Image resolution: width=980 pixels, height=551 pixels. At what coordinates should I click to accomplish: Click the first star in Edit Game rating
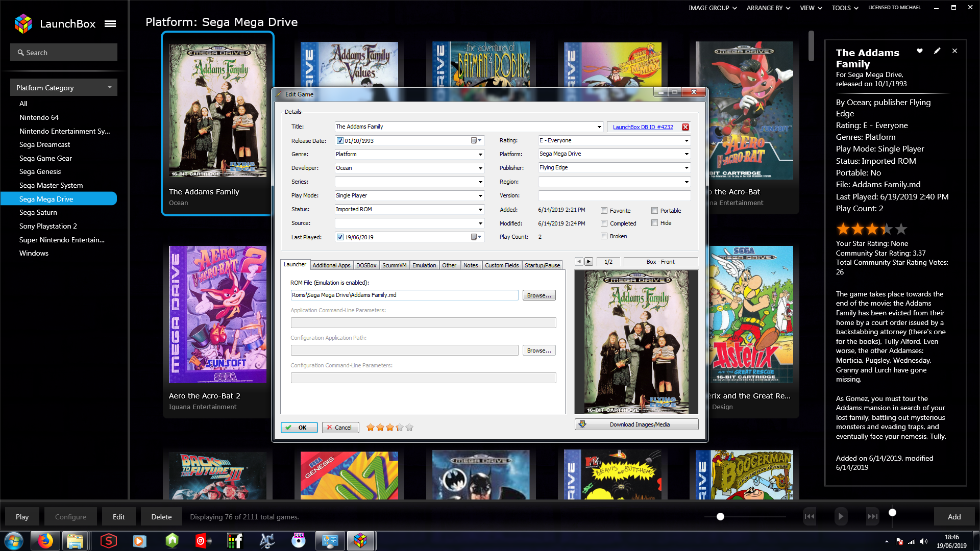click(371, 428)
